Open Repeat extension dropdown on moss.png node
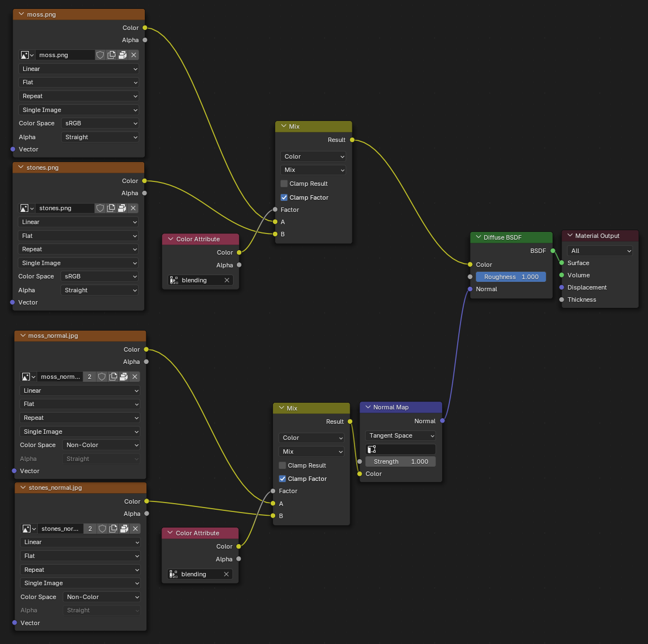 pos(79,96)
